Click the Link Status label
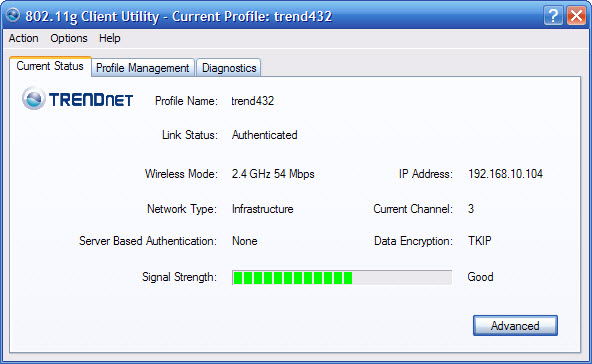Screen dimensions: 592x364 (x=190, y=135)
